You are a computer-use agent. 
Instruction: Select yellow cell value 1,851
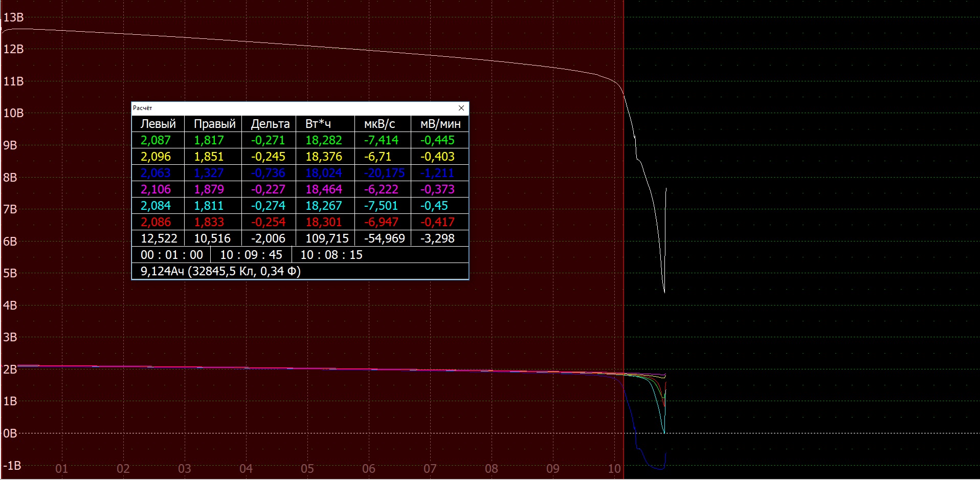click(x=209, y=157)
